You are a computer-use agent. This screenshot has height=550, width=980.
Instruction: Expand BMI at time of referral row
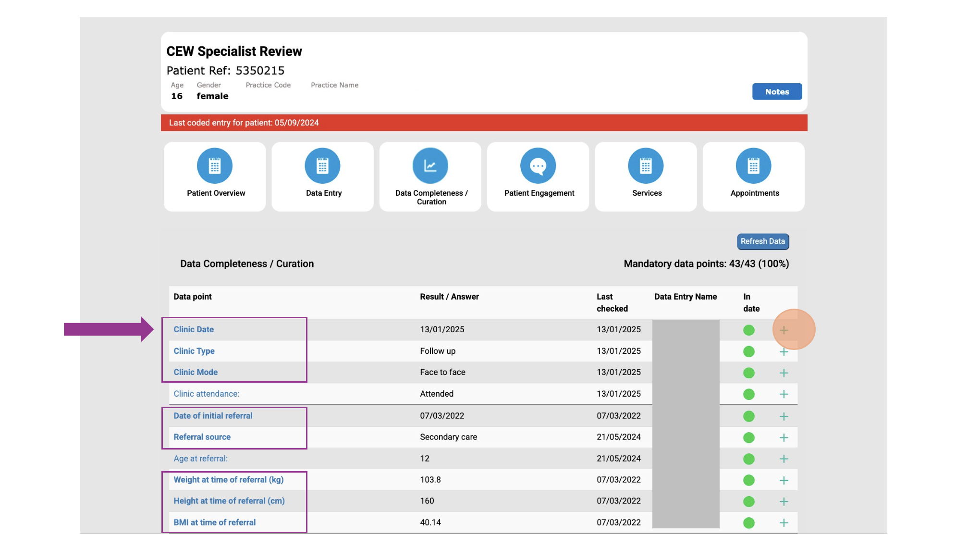tap(784, 523)
